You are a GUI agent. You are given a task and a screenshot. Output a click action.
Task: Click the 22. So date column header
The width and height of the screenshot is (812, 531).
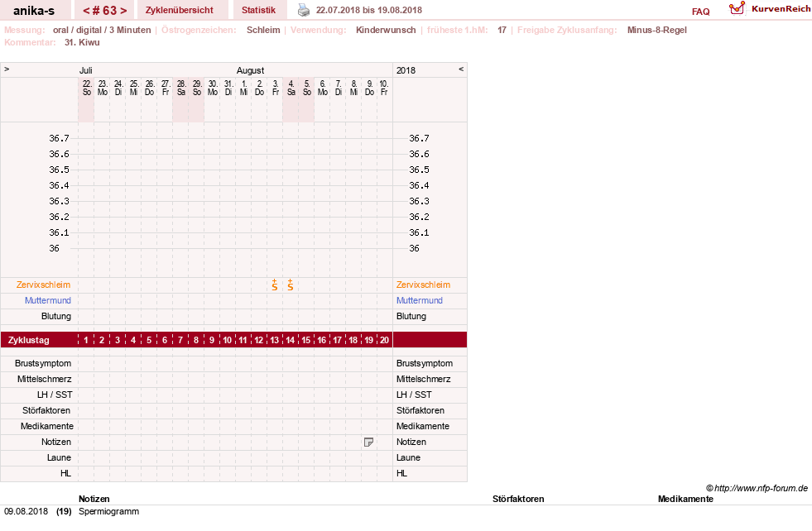[86, 88]
